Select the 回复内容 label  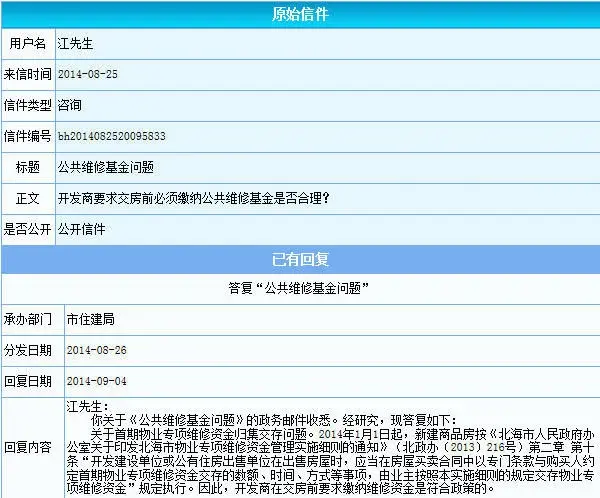[28, 447]
